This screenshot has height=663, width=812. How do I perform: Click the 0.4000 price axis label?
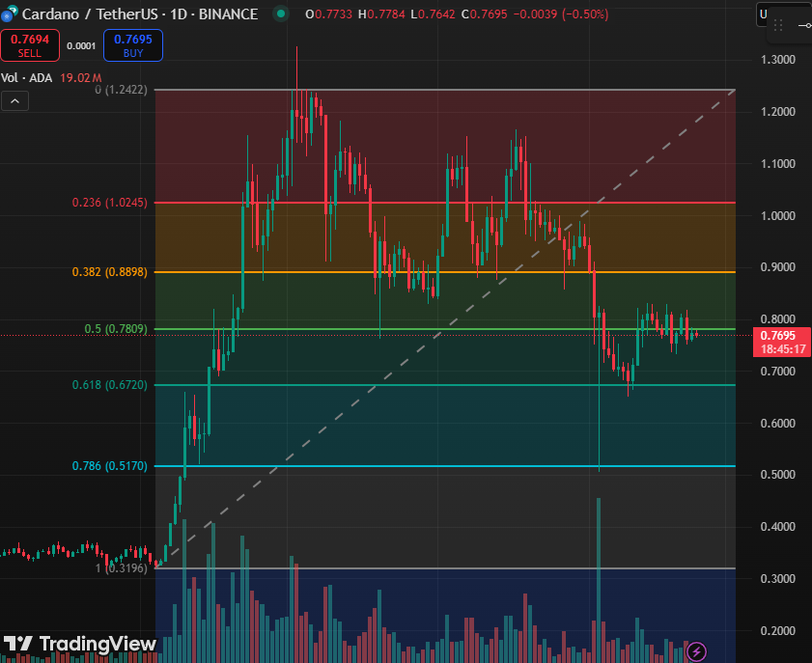pyautogui.click(x=777, y=527)
